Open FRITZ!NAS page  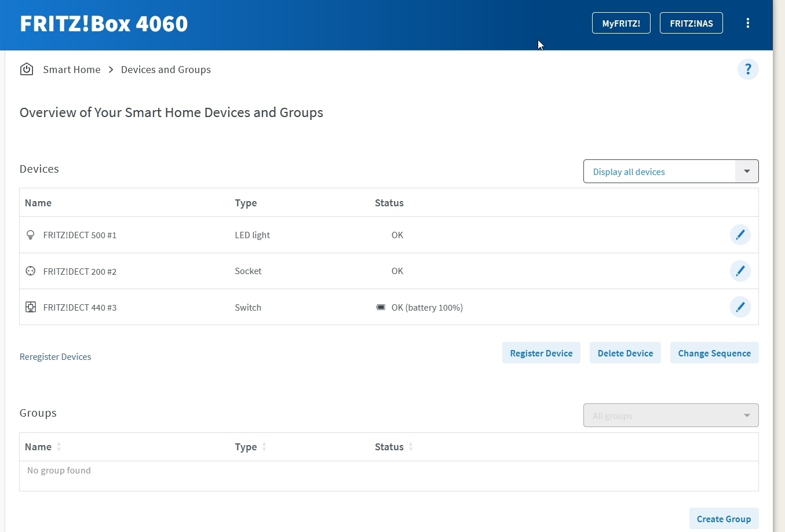691,23
